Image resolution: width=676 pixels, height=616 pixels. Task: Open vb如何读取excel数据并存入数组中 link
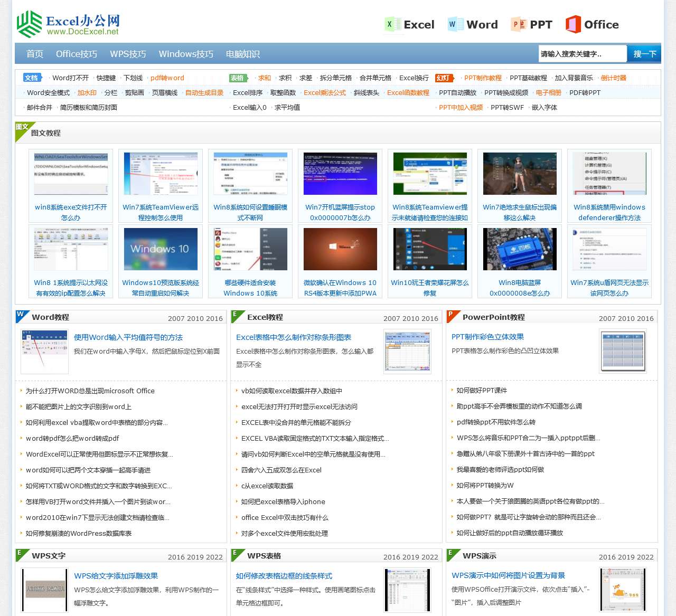[292, 391]
